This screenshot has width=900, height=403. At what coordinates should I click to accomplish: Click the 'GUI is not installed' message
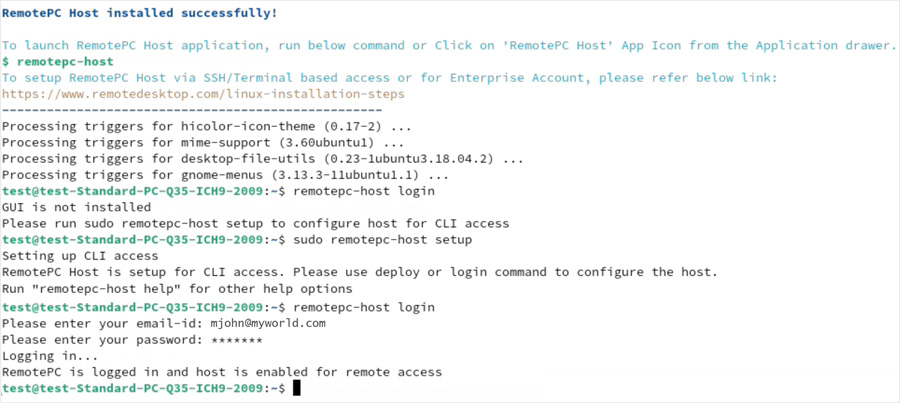(x=77, y=207)
